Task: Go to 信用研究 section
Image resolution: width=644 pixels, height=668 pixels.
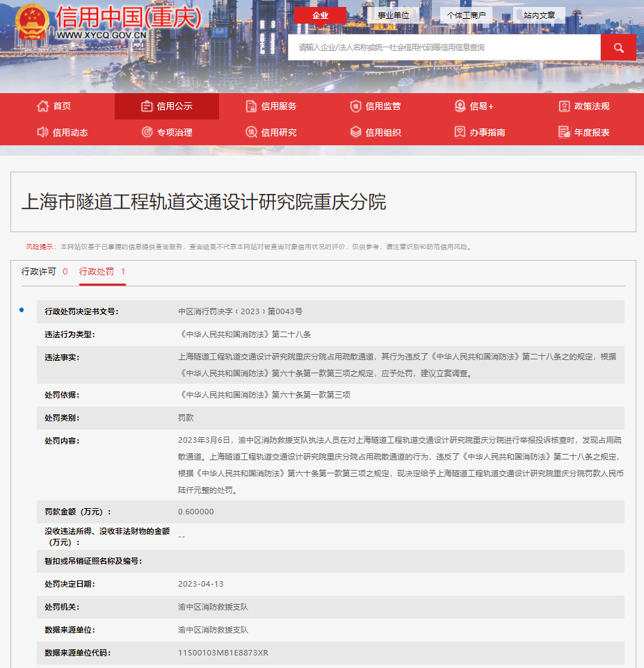Action: pyautogui.click(x=279, y=133)
